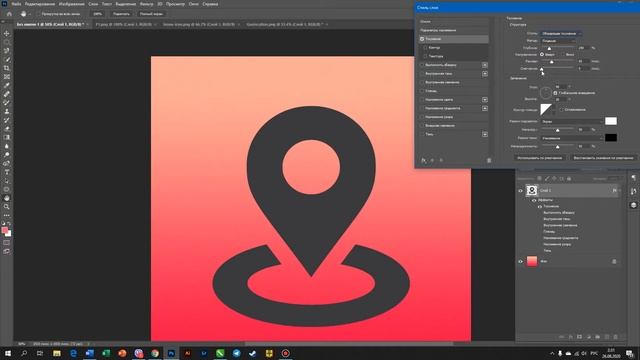Add another Наложение цвета with plus button
This screenshot has width=640, height=360.
pos(485,100)
